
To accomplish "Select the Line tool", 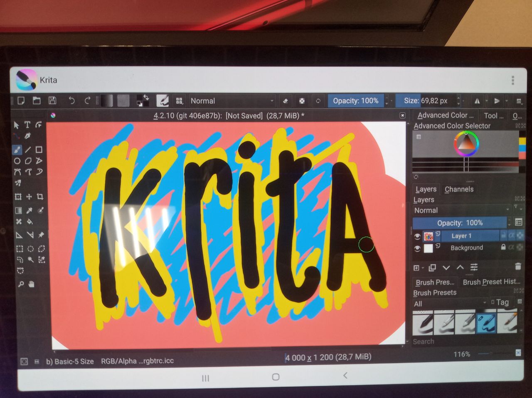I will [x=28, y=150].
